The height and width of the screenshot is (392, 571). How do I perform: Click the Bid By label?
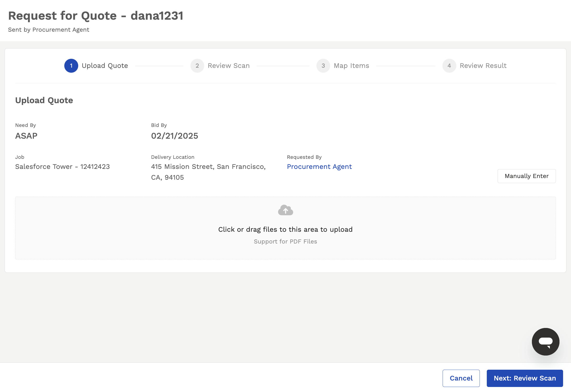pyautogui.click(x=159, y=125)
